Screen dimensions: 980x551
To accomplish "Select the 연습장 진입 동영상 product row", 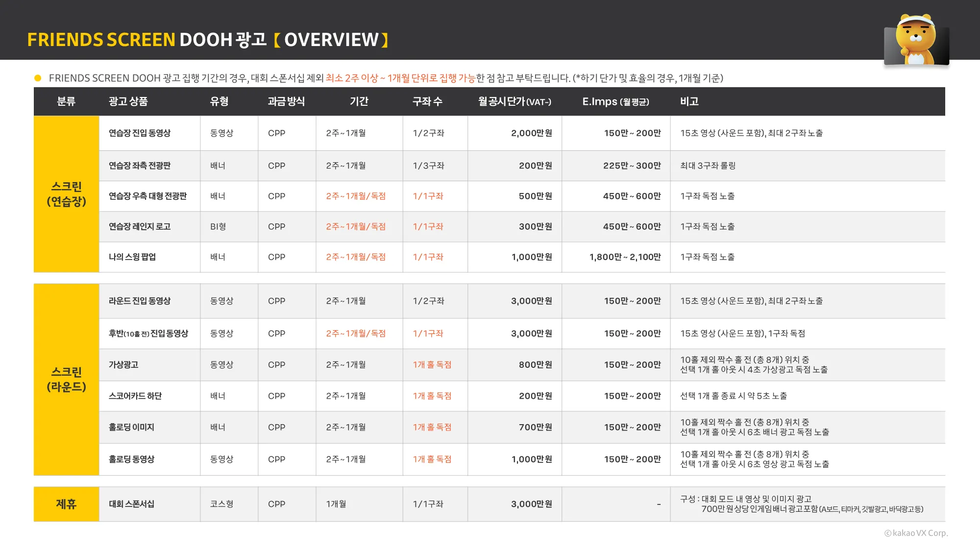I will [x=140, y=133].
